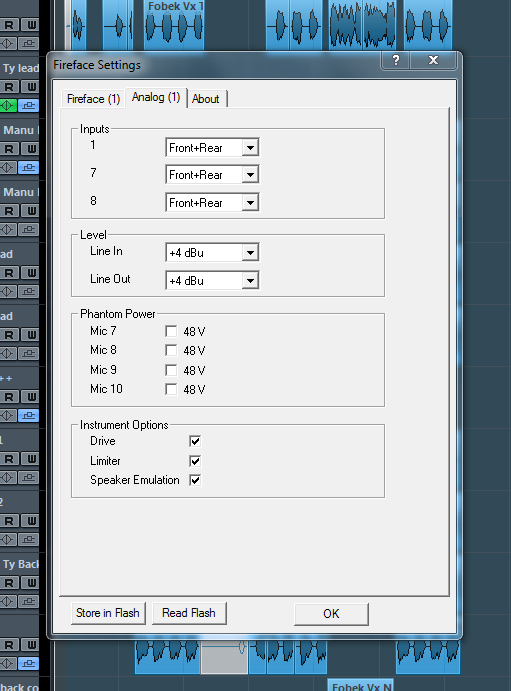Click the blue lane icon on bottom track
511x691 pixels.
point(29,663)
